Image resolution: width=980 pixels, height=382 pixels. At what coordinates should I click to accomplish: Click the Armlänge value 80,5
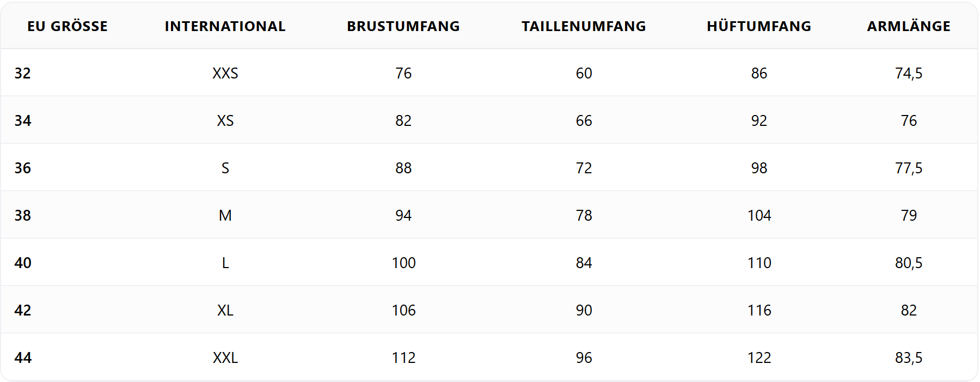coord(909,263)
